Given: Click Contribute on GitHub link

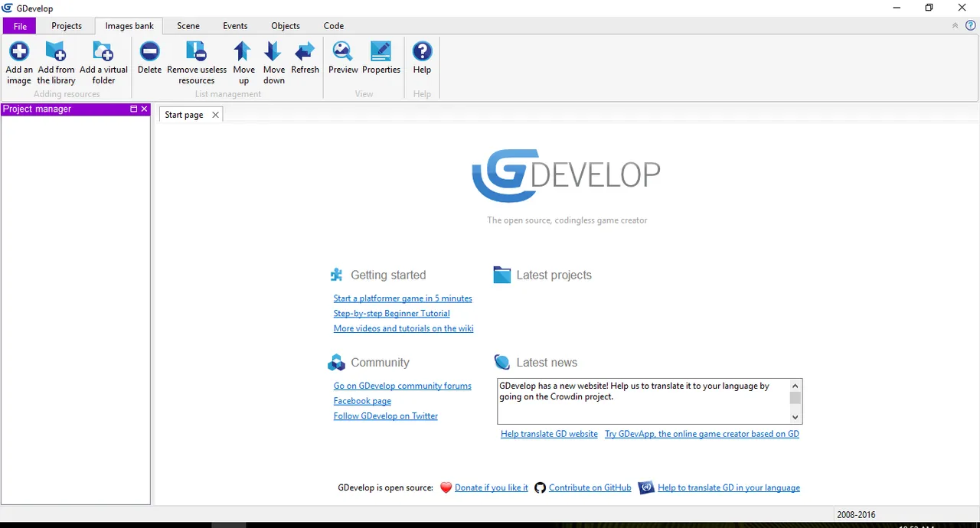Looking at the screenshot, I should tap(590, 488).
